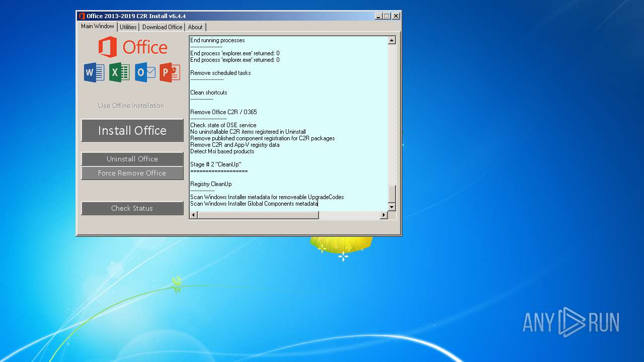The image size is (644, 362).
Task: Click the PowerPoint app icon
Action: (x=170, y=73)
